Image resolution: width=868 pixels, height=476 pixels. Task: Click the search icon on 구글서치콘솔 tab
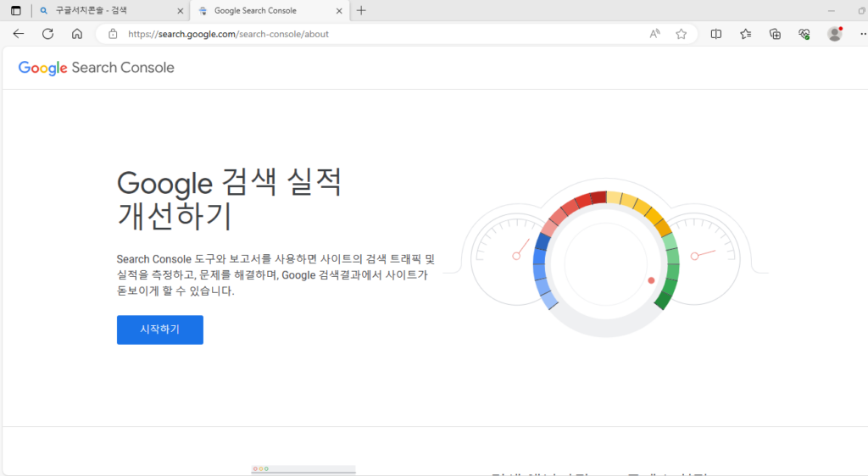coord(44,10)
